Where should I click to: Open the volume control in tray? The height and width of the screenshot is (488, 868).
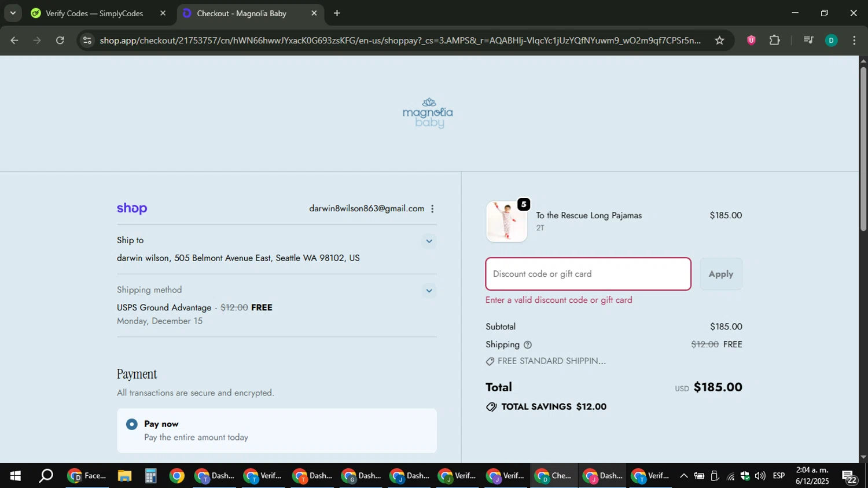tap(760, 476)
